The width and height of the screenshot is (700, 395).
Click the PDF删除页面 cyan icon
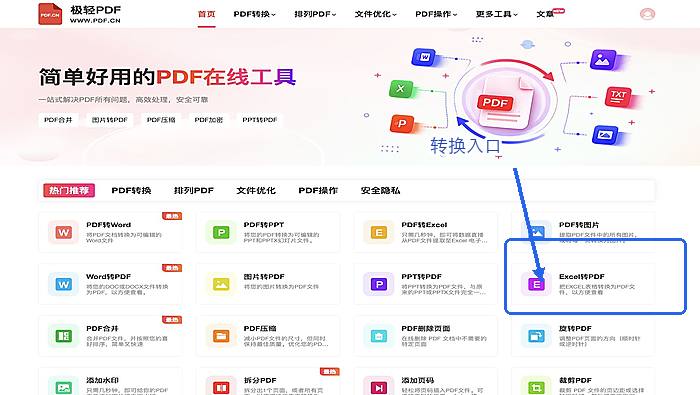(379, 336)
